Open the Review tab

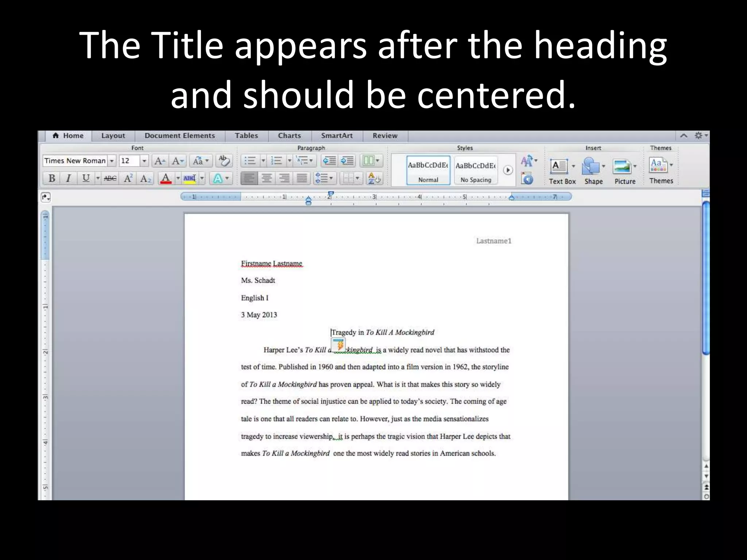pyautogui.click(x=385, y=136)
